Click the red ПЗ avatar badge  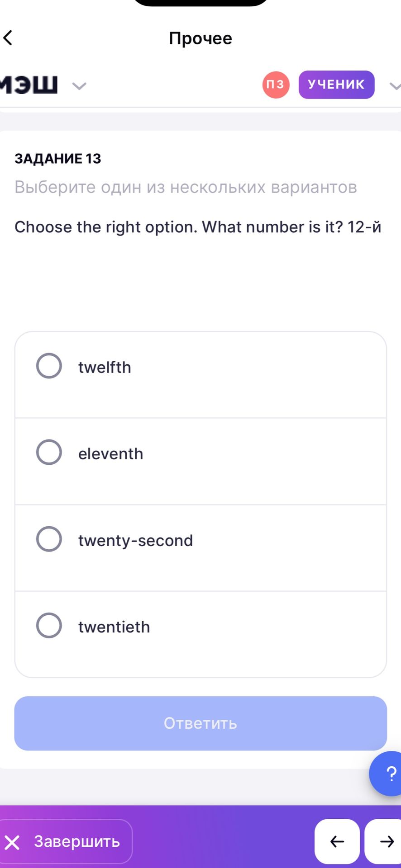click(276, 85)
